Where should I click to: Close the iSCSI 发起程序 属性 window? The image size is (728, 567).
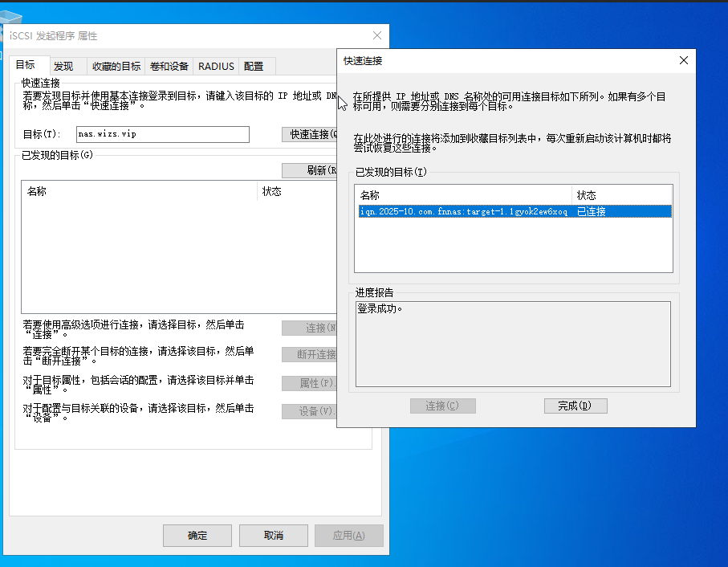(377, 35)
